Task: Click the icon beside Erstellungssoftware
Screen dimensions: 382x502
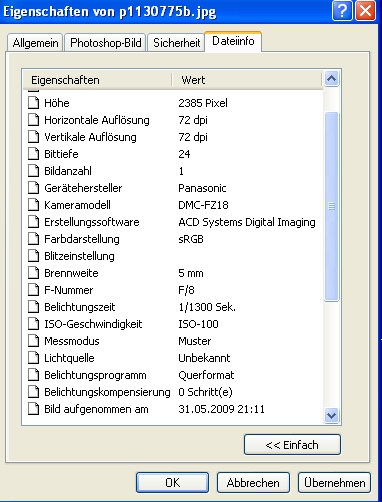Action: 33,222
